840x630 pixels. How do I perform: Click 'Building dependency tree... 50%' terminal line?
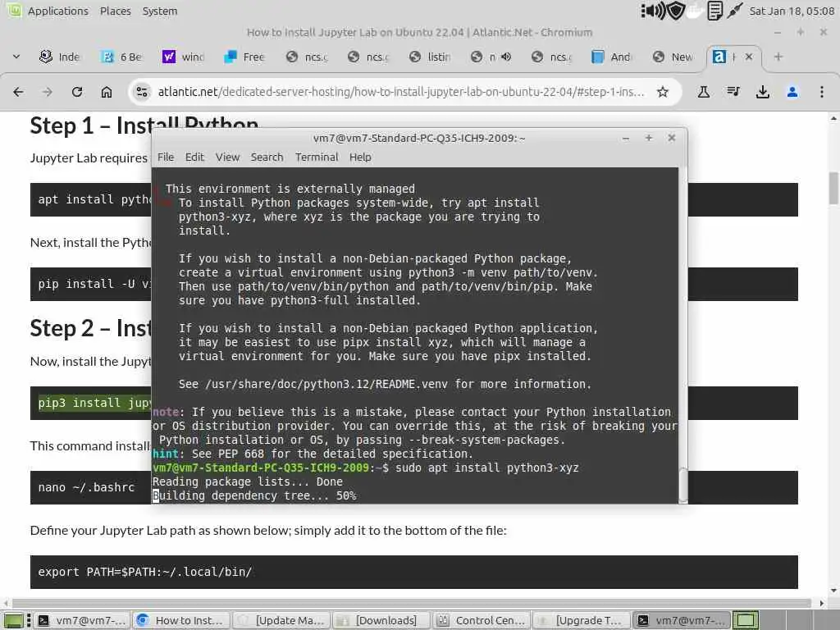tap(254, 495)
